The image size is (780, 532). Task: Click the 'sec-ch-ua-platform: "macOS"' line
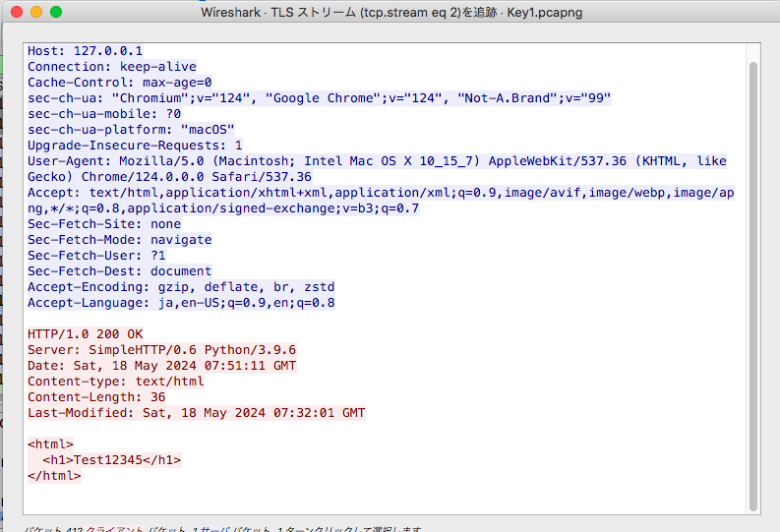[131, 130]
